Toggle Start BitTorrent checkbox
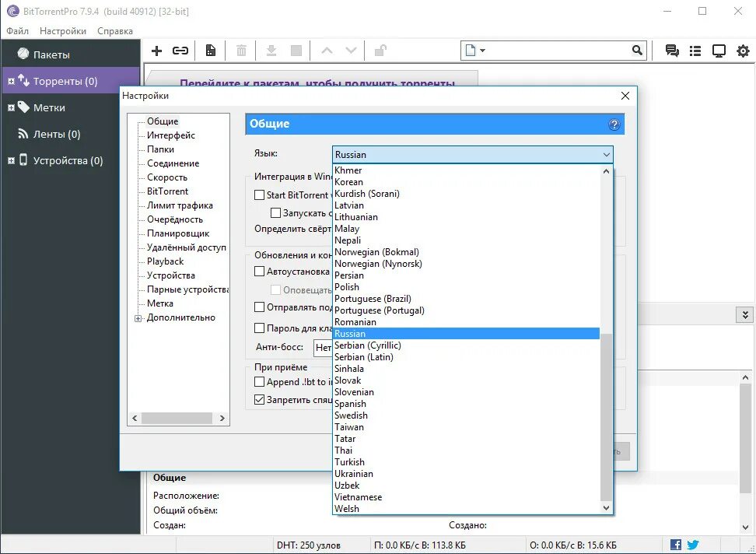 260,195
